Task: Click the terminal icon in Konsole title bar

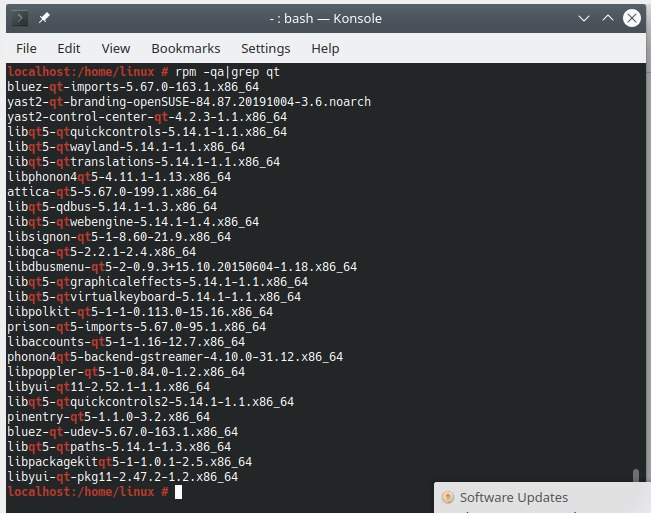Action: (20, 18)
